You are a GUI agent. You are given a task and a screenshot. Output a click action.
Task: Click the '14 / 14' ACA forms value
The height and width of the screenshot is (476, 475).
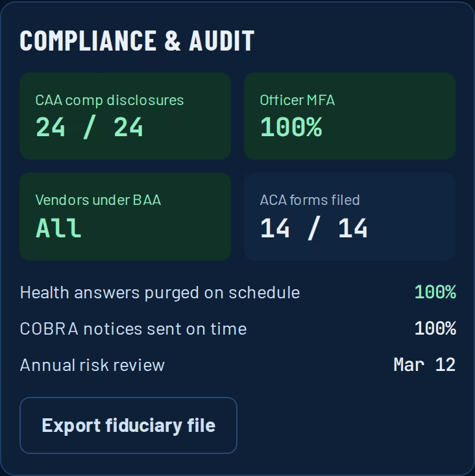(x=313, y=228)
